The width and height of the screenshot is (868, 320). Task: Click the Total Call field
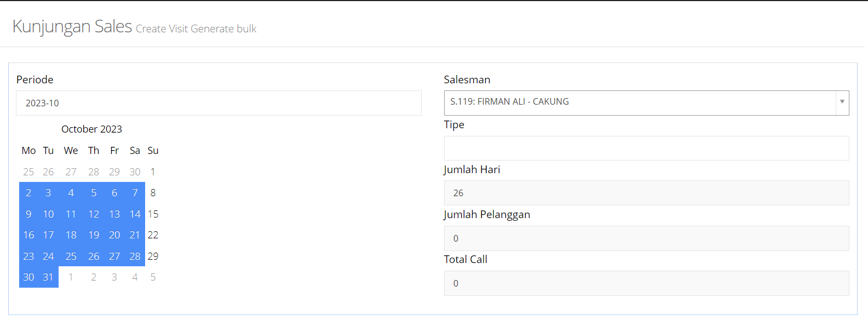[x=646, y=283]
